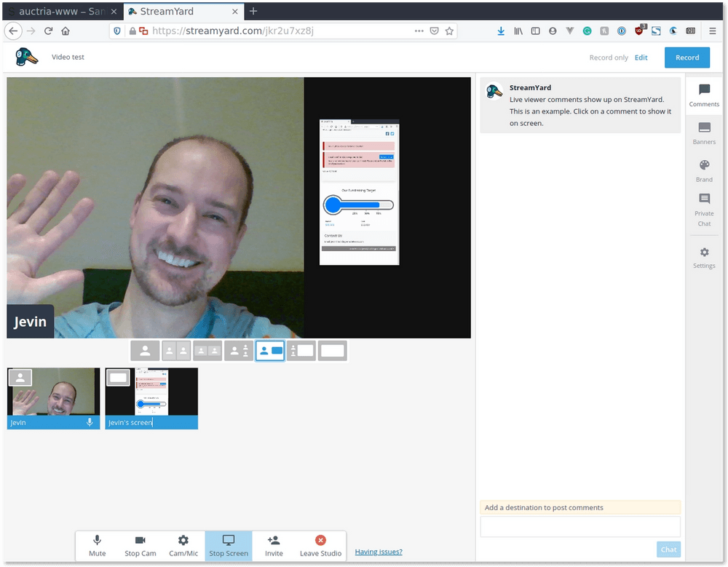The width and height of the screenshot is (728, 567).
Task: Go back with the browser back arrow
Action: pos(13,31)
